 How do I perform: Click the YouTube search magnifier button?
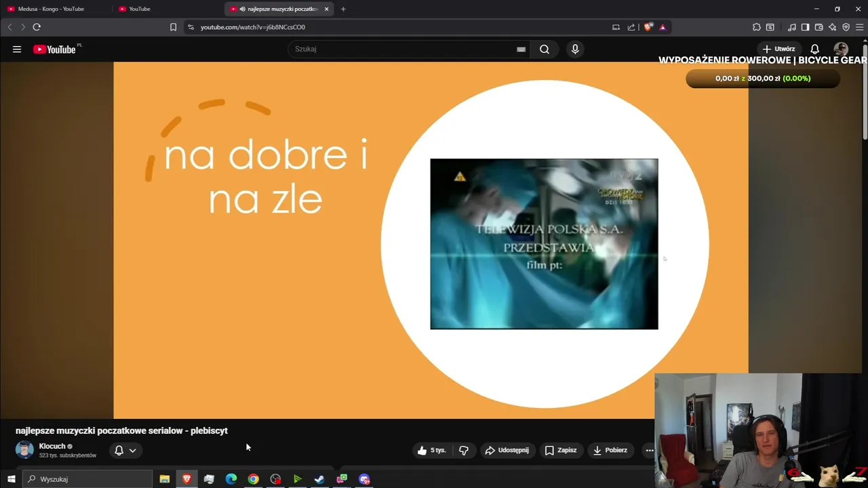tap(545, 49)
